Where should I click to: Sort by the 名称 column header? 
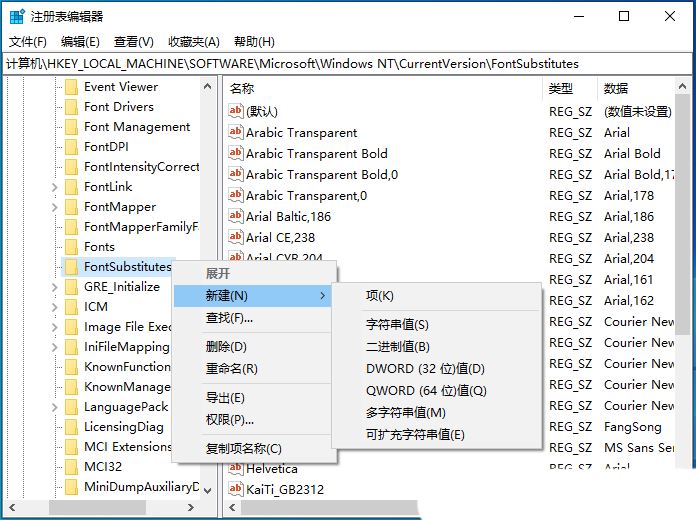383,89
